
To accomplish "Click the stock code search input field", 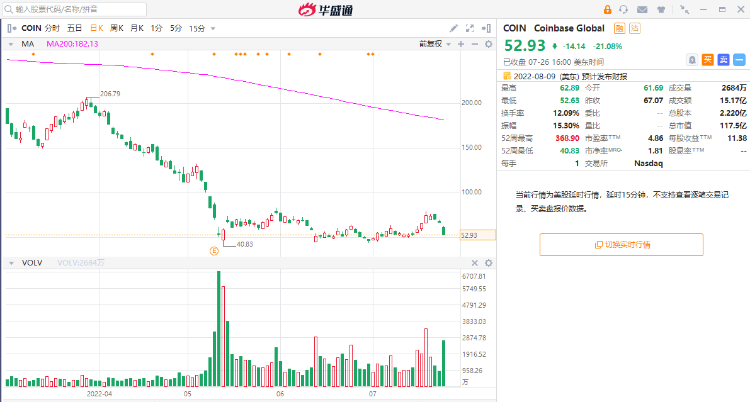I will (90, 8).
